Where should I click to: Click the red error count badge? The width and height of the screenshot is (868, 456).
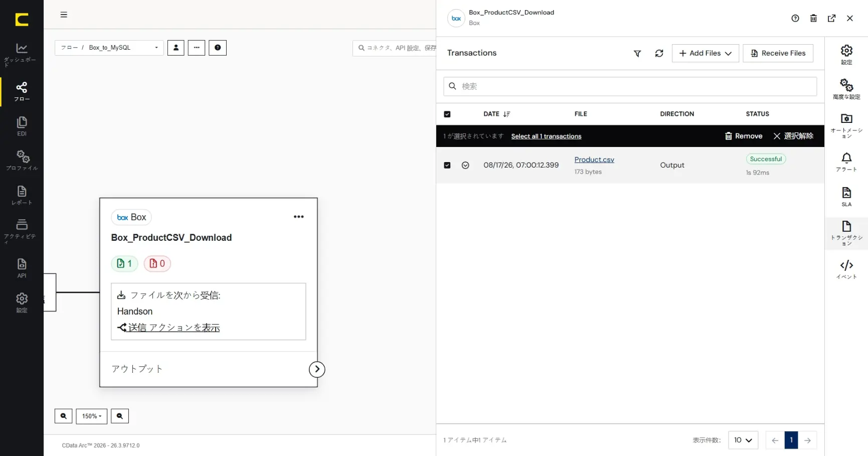157,263
